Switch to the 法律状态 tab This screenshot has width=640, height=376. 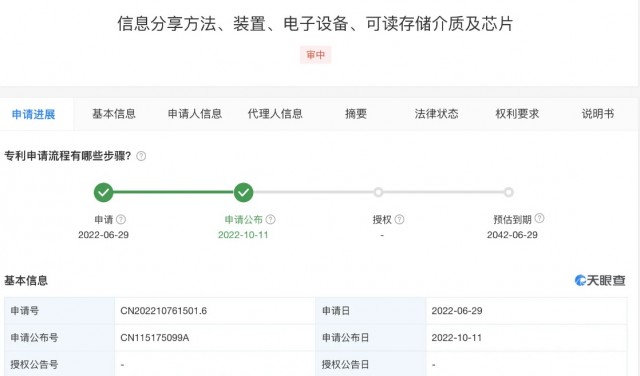tap(436, 114)
